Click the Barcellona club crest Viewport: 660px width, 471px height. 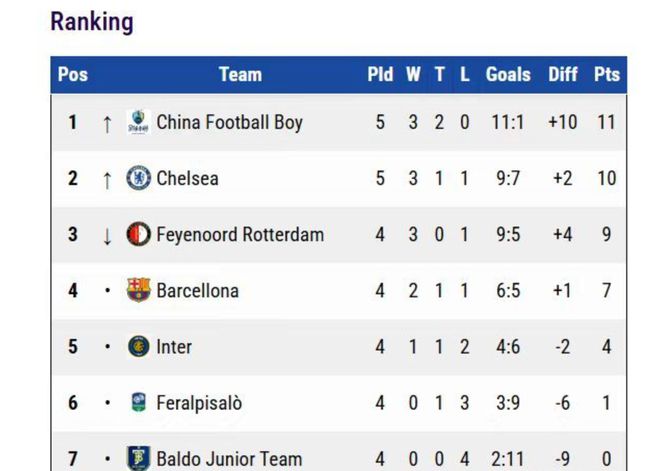[x=138, y=291]
